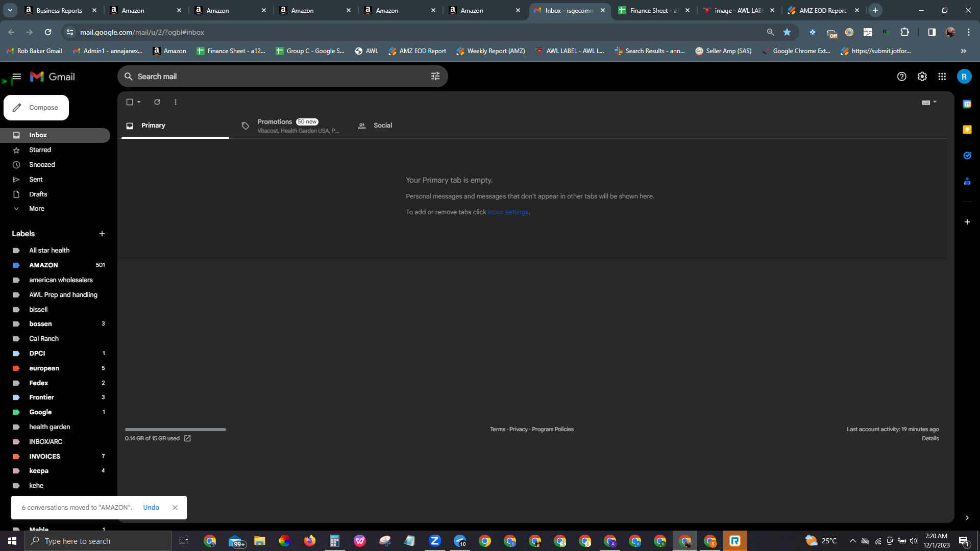Screen dimensions: 980x551
Task: Open Chrome side panel icon
Action: pos(932,32)
